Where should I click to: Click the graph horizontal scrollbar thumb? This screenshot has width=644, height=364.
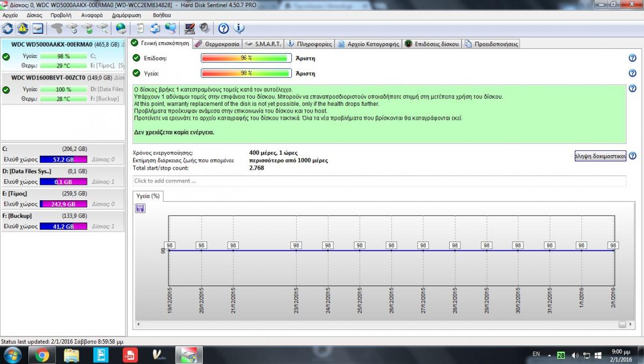tap(623, 324)
